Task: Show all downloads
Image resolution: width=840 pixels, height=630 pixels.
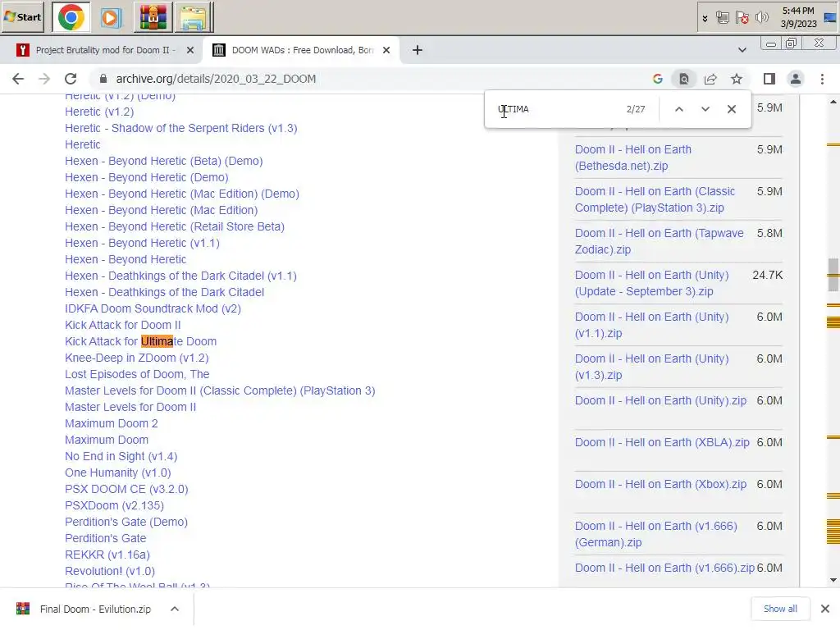Action: [780, 609]
